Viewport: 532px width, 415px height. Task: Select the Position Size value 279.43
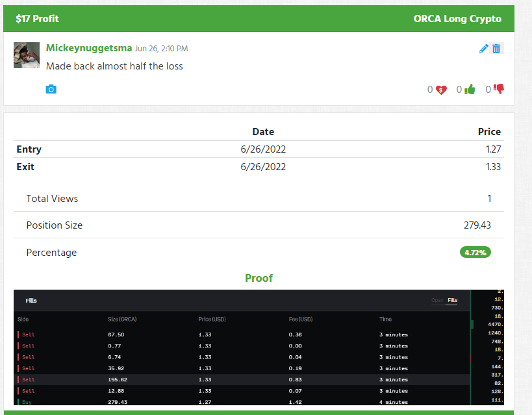(x=477, y=225)
